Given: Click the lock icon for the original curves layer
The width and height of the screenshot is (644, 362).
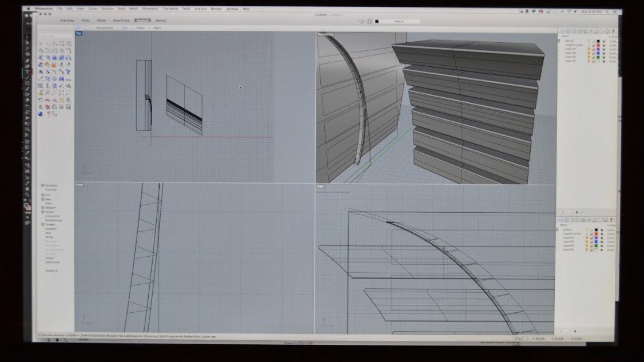Looking at the screenshot, I should 593,45.
